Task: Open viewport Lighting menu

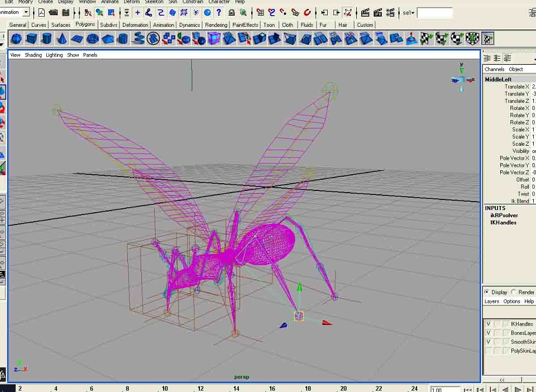Action: 54,55
